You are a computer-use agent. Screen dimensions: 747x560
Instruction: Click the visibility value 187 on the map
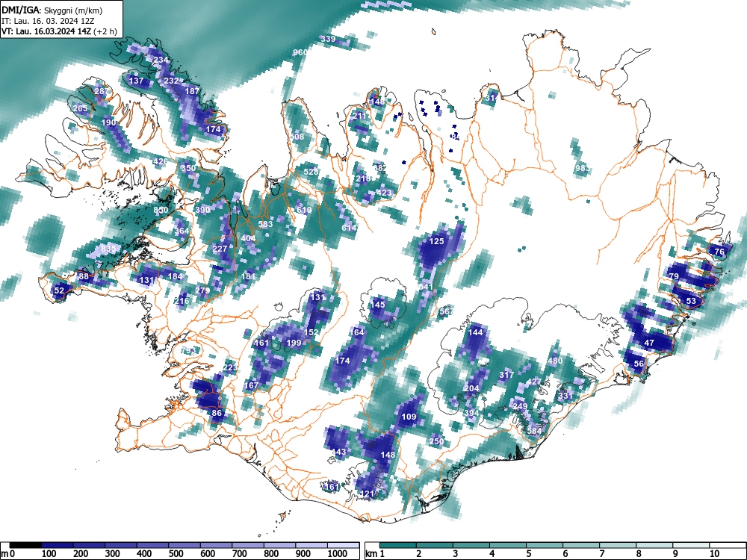click(192, 91)
